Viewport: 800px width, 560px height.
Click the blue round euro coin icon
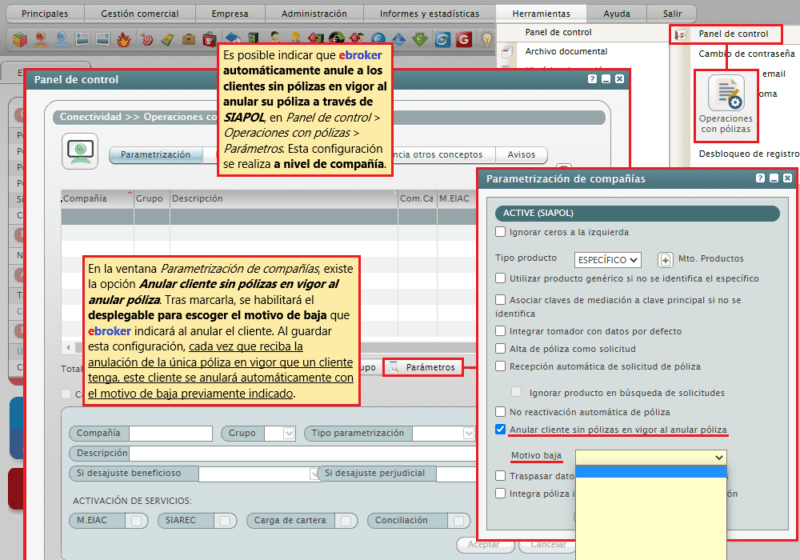378,38
